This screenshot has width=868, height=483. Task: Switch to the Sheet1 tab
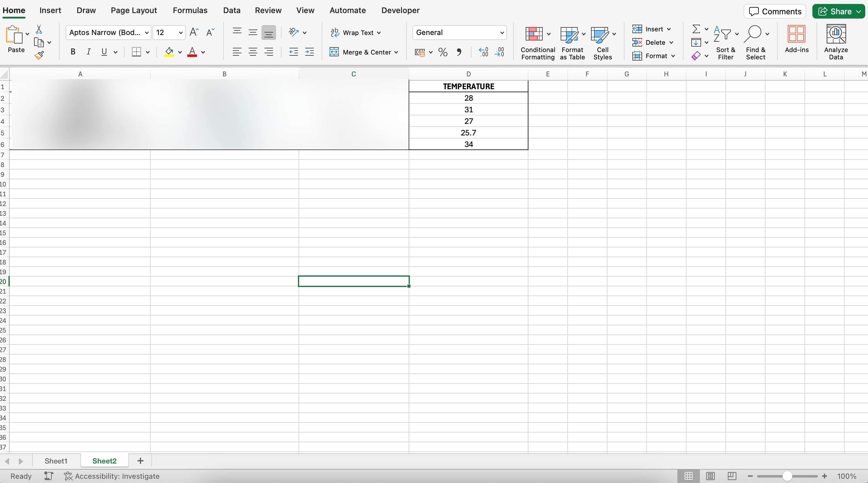point(56,461)
